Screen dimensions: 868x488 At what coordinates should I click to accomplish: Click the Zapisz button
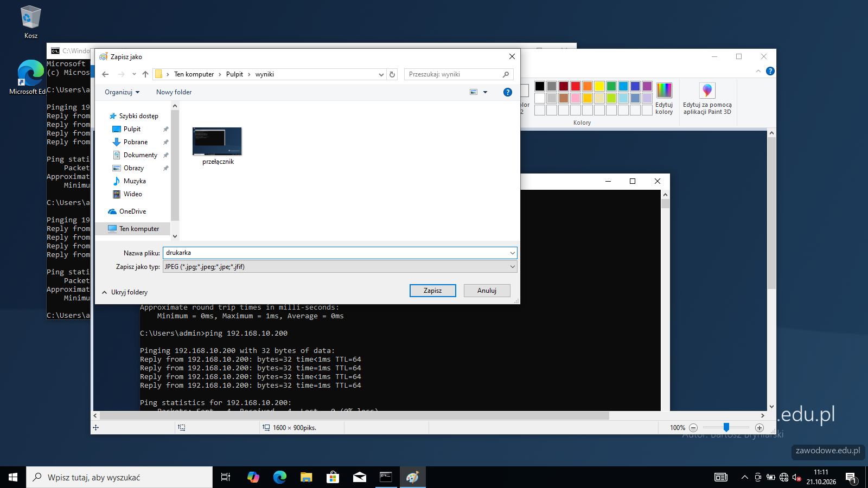432,291
